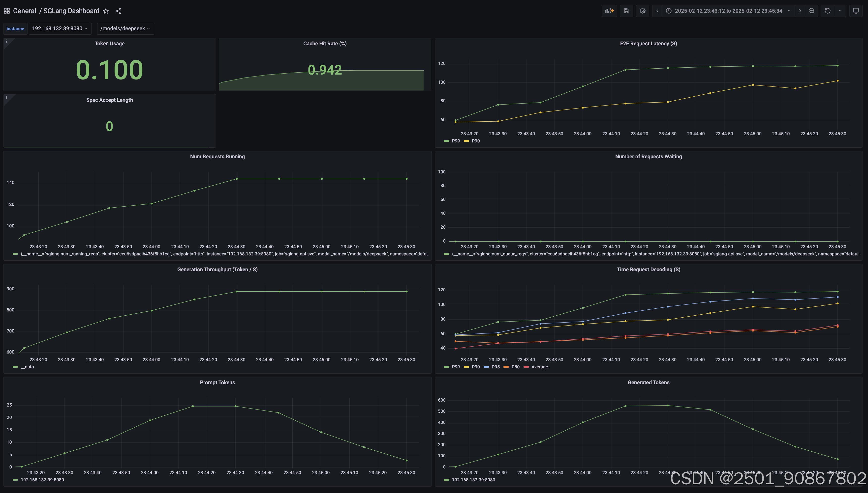Zoom out the time range
The width and height of the screenshot is (868, 493).
811,11
